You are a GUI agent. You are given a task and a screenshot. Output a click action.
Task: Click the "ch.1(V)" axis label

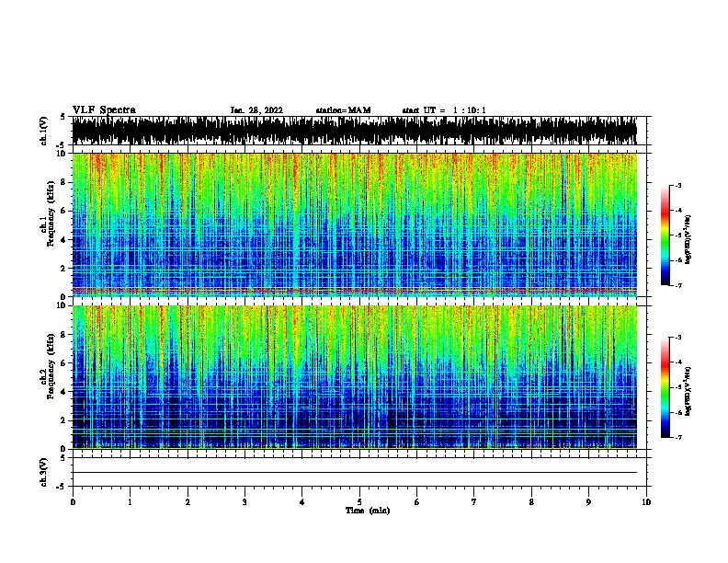[43, 131]
